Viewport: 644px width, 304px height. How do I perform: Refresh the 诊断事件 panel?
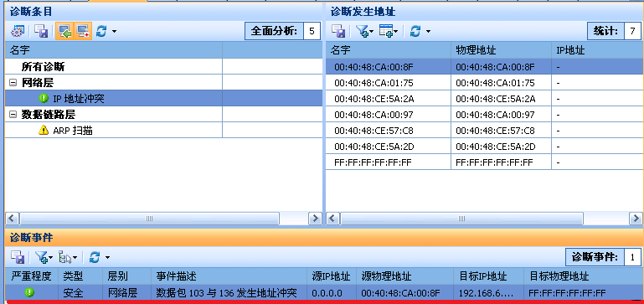[x=95, y=257]
